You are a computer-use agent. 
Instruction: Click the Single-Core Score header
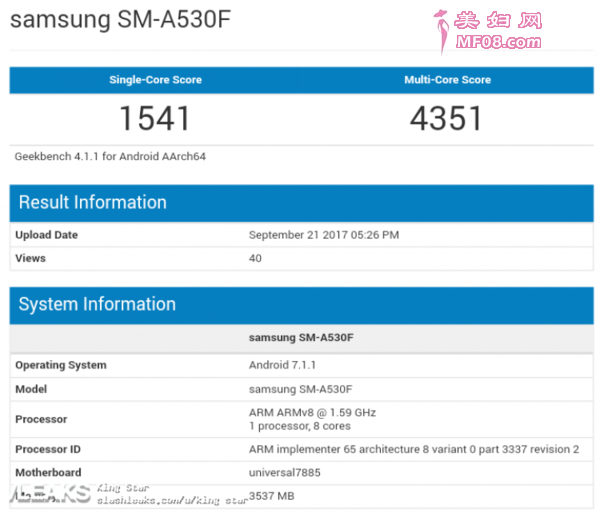[x=155, y=80]
